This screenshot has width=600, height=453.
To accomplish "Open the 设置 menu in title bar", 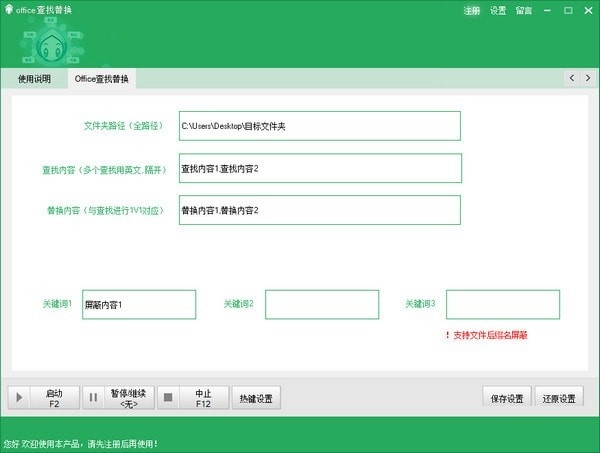I will [498, 11].
